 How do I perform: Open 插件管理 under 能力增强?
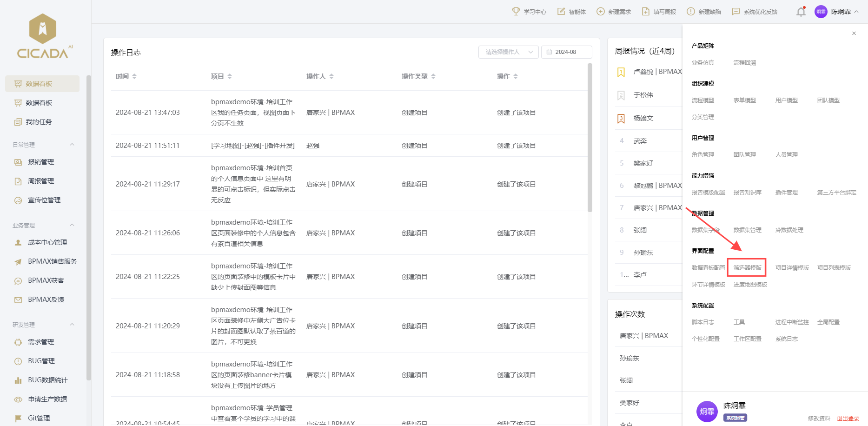tap(786, 193)
